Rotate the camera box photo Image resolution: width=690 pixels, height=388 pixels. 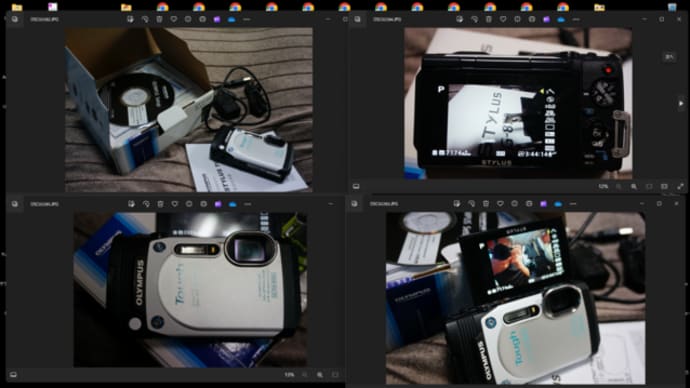pos(145,19)
